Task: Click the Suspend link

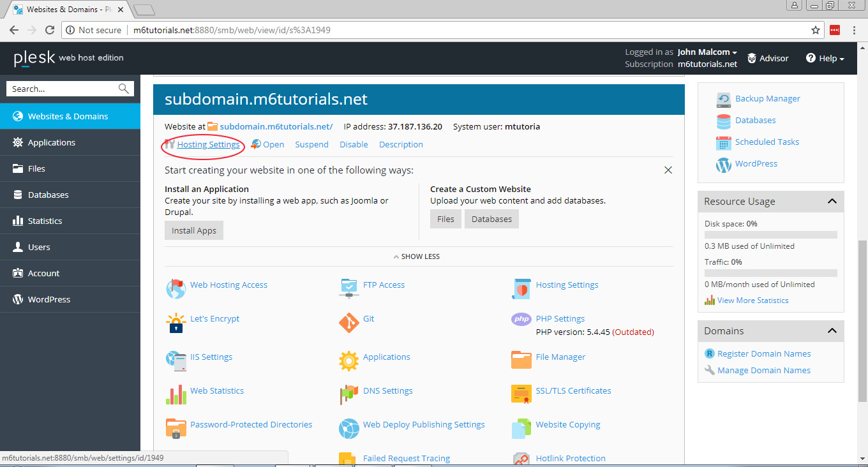Action: tap(311, 145)
